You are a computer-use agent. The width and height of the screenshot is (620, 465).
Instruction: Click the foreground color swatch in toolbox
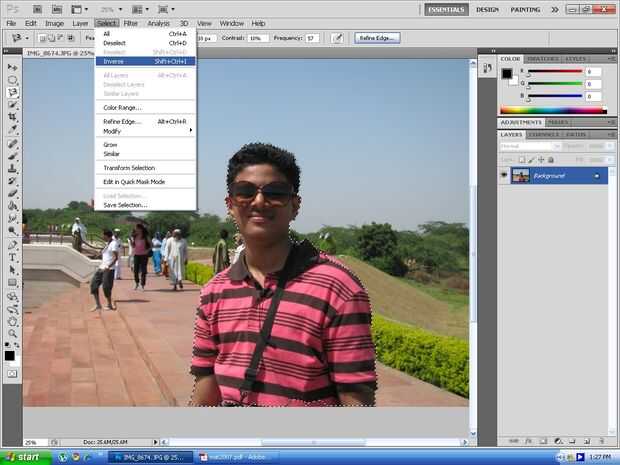[x=9, y=355]
